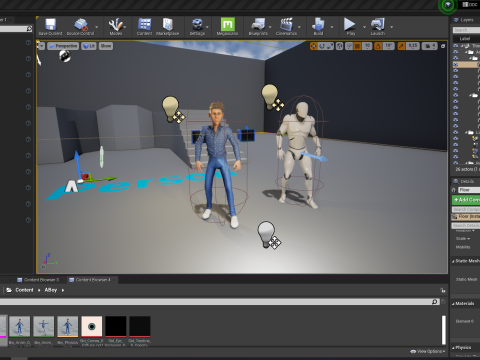480x360 pixels.
Task: Open the Settings dropdown arrow
Action: (x=207, y=27)
